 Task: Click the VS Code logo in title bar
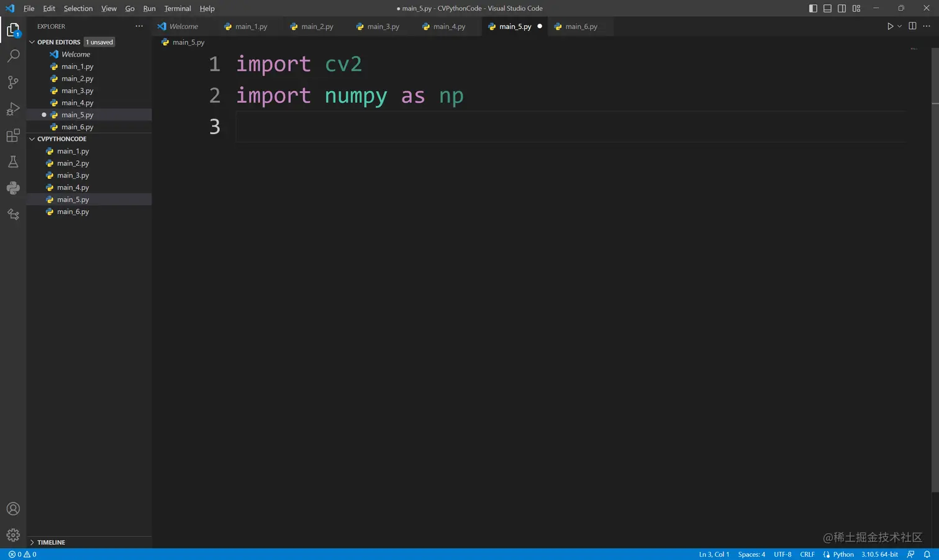point(10,8)
